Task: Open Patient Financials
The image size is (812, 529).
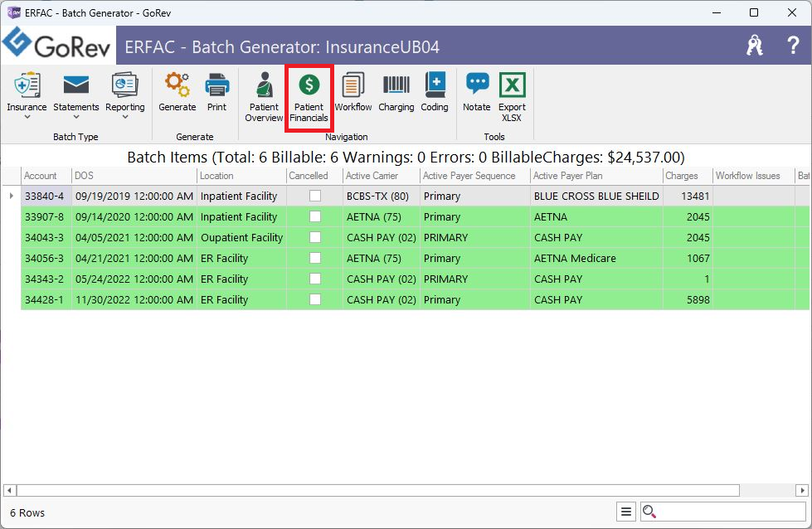Action: 309,97
